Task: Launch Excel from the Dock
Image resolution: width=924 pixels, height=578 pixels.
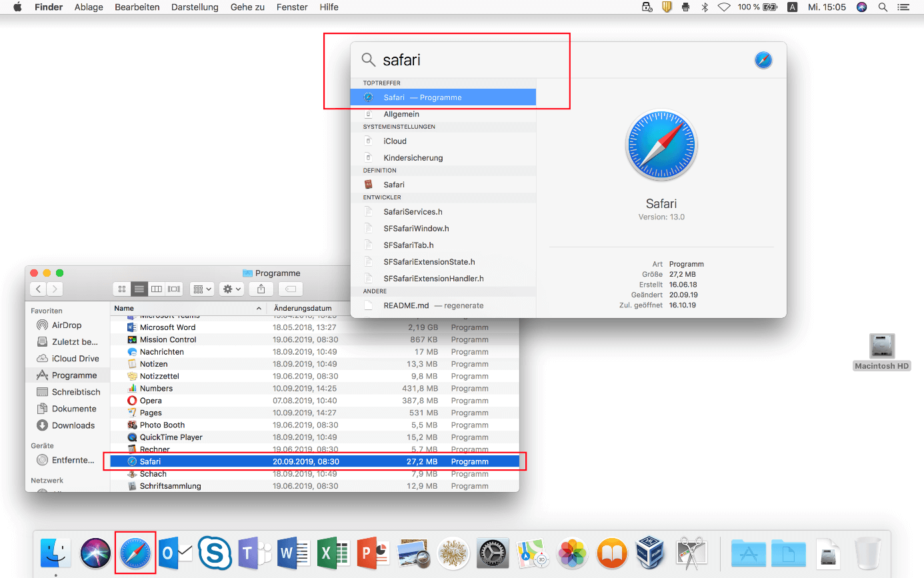Action: [333, 553]
